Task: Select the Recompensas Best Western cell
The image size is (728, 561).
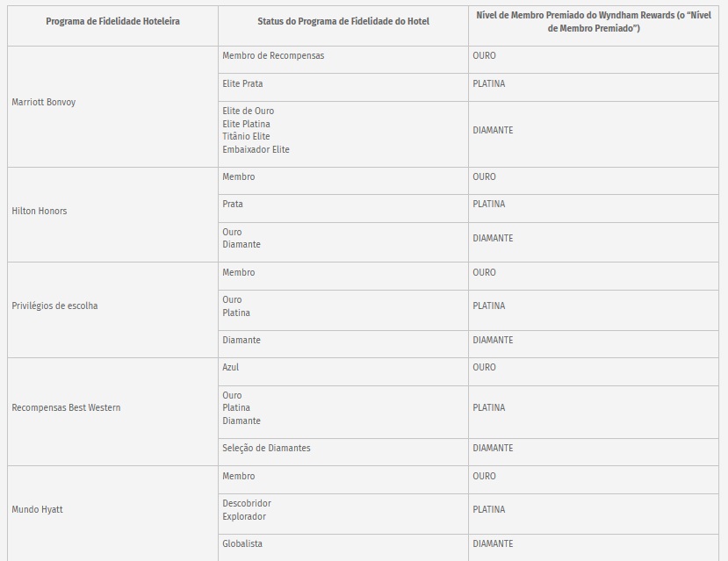Action: [66, 408]
